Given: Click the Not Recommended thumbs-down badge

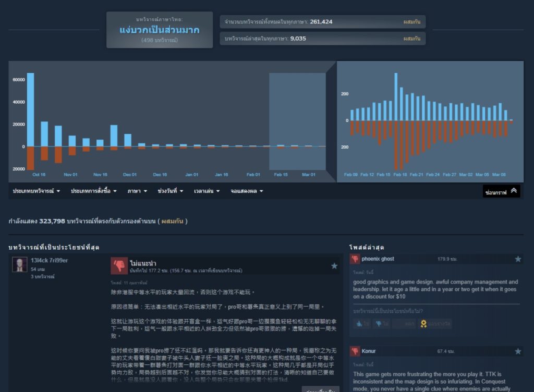Looking at the screenshot, I should tap(118, 266).
